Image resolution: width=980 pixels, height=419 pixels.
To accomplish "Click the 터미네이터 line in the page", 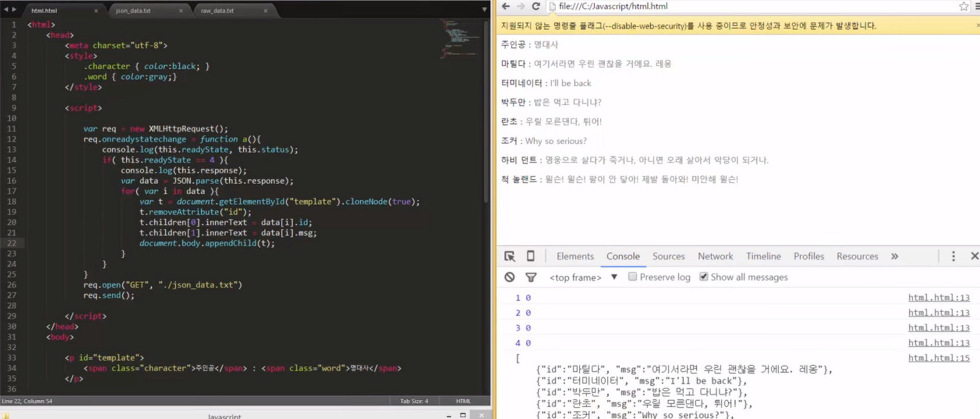I will [x=546, y=83].
